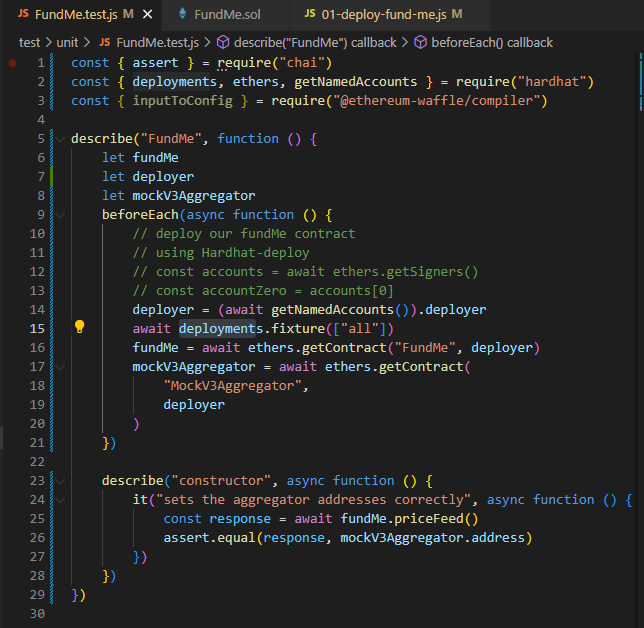
Task: Click the "chai" string on line 1
Action: [x=302, y=63]
